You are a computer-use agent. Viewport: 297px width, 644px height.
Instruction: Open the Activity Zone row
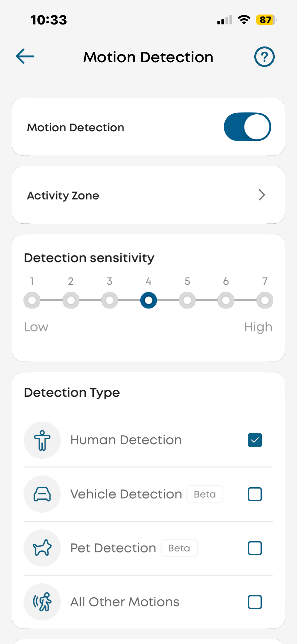[148, 195]
